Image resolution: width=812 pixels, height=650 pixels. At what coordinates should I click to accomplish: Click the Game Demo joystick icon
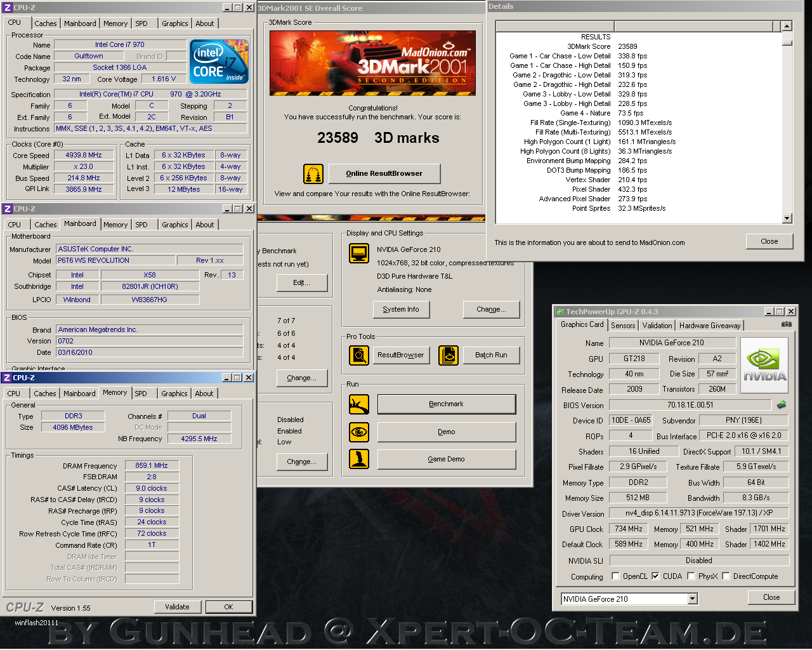click(359, 459)
